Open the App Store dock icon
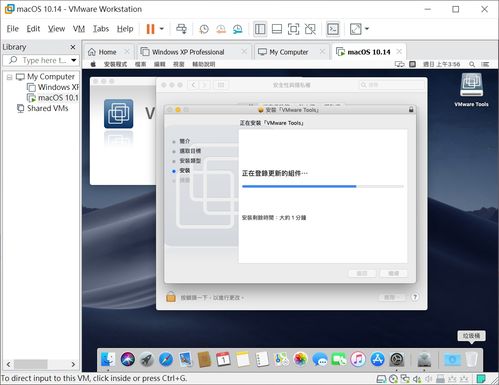Viewport: 499px width, 385px height. pyautogui.click(x=377, y=360)
